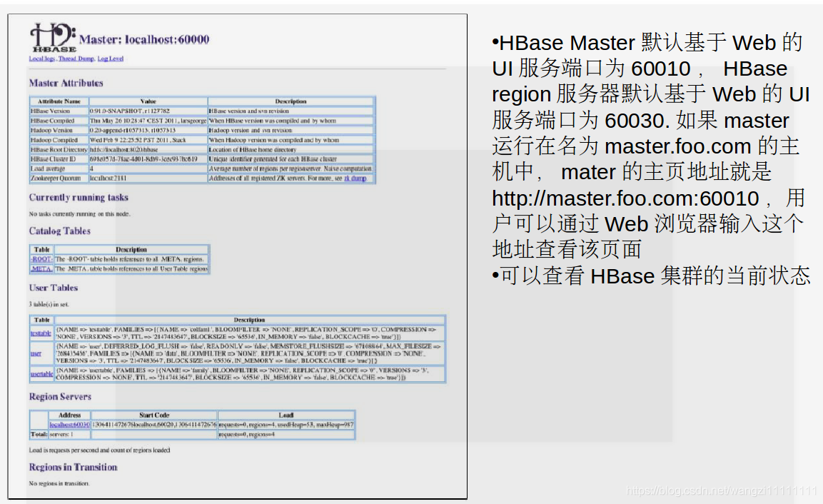This screenshot has width=823, height=504.
Task: Click 'No regions in transition' text
Action: tap(59, 483)
